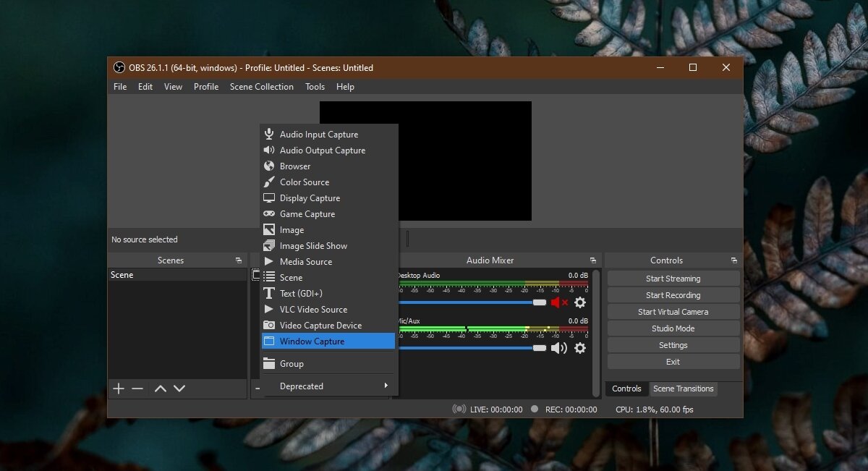Mute the Mic/Aux speaker
Screen dimensions: 868x471
pos(559,348)
